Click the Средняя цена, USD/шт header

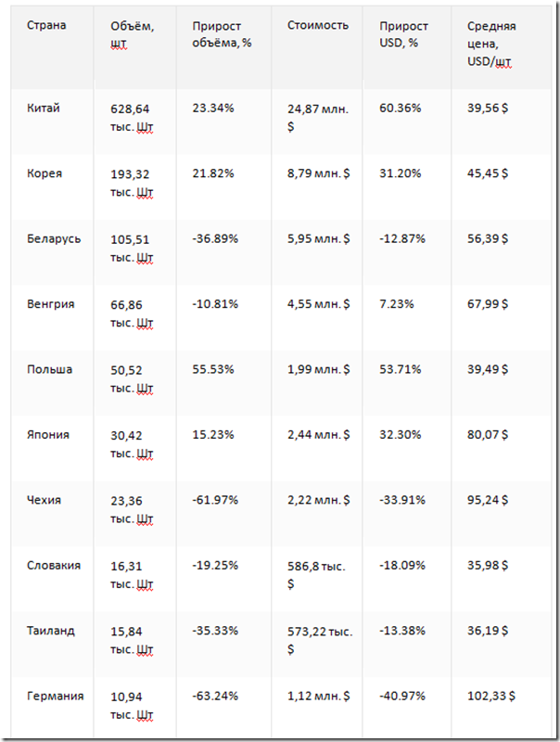coord(491,43)
